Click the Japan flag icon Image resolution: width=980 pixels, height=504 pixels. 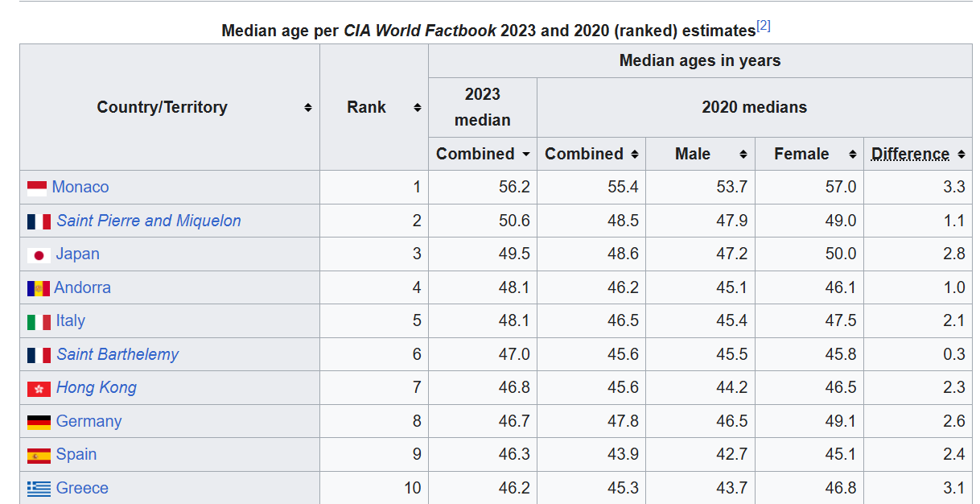(x=39, y=255)
